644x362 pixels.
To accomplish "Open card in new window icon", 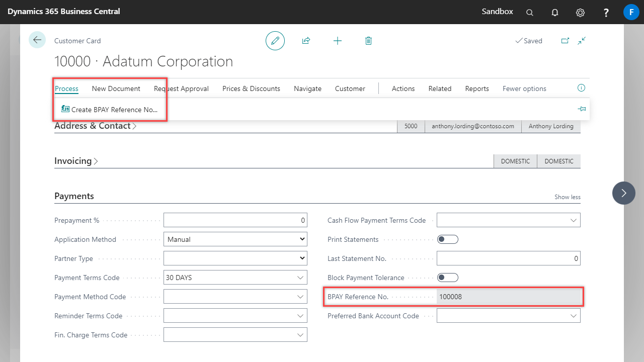I will click(x=565, y=41).
